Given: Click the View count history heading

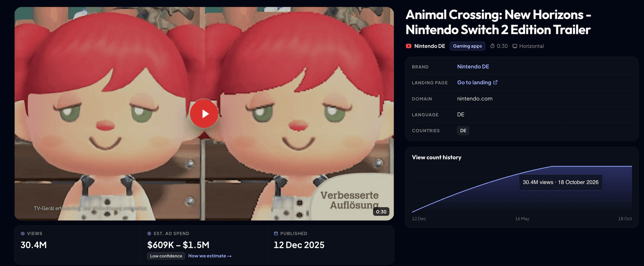Looking at the screenshot, I should pos(436,157).
